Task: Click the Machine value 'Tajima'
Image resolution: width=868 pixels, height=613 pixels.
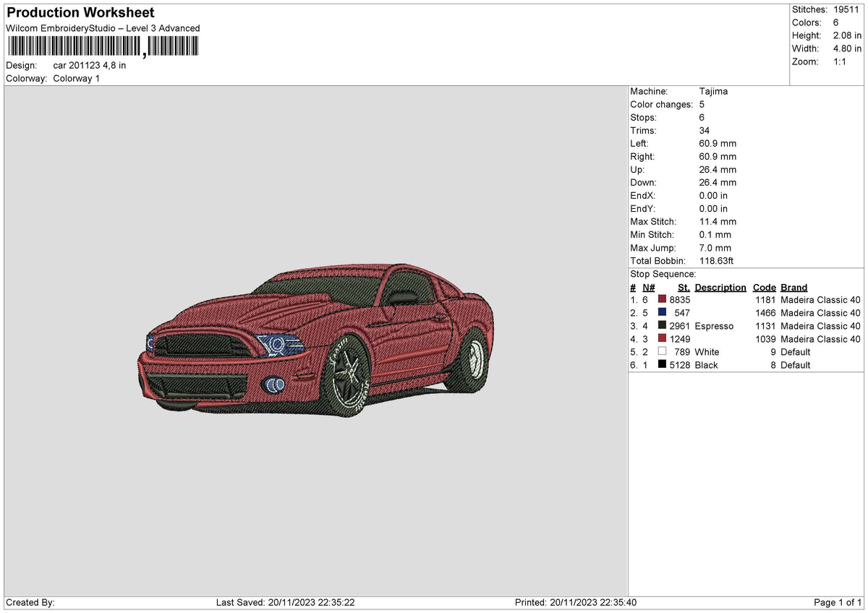Action: tap(714, 91)
